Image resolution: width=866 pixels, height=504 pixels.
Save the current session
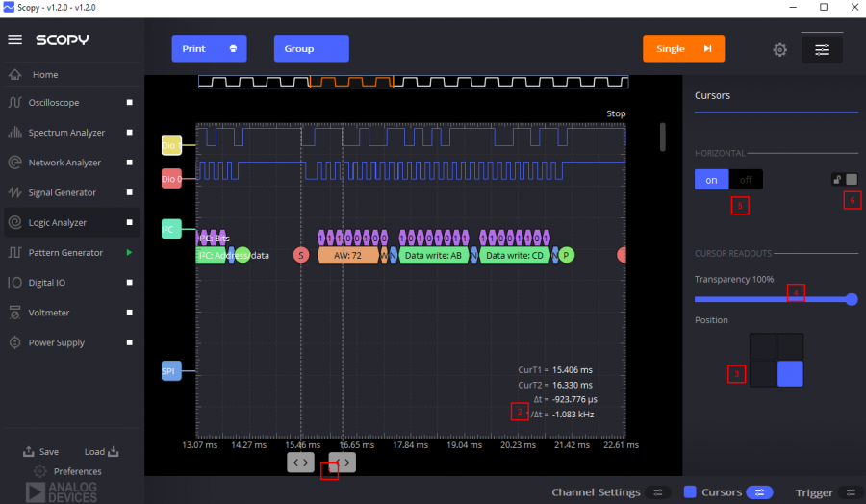coord(40,451)
